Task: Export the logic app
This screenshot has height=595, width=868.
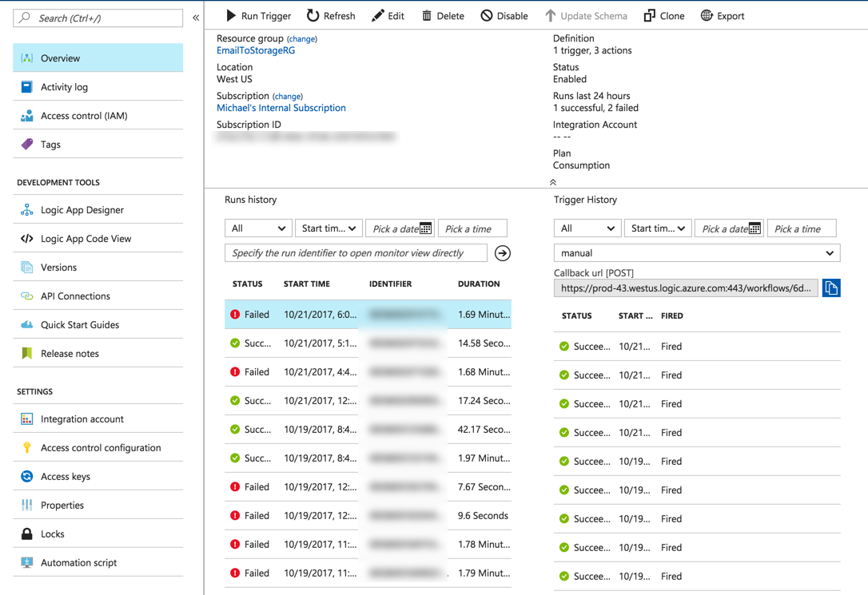Action: pyautogui.click(x=723, y=15)
